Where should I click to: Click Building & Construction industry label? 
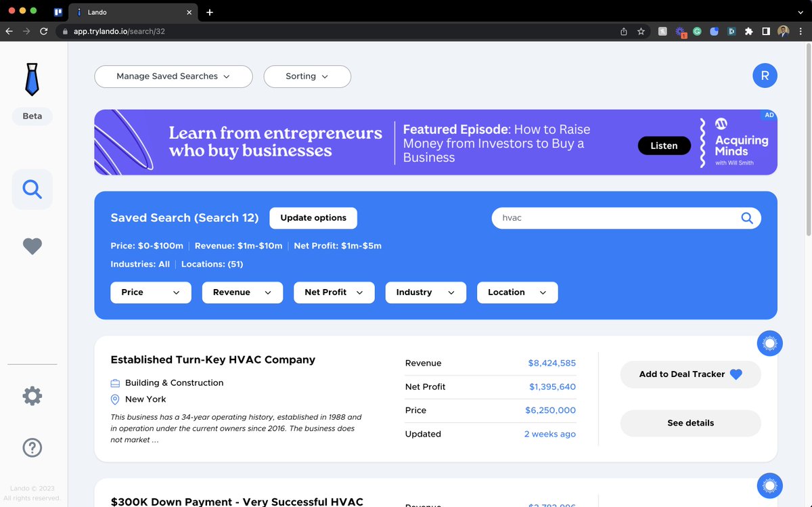174,383
